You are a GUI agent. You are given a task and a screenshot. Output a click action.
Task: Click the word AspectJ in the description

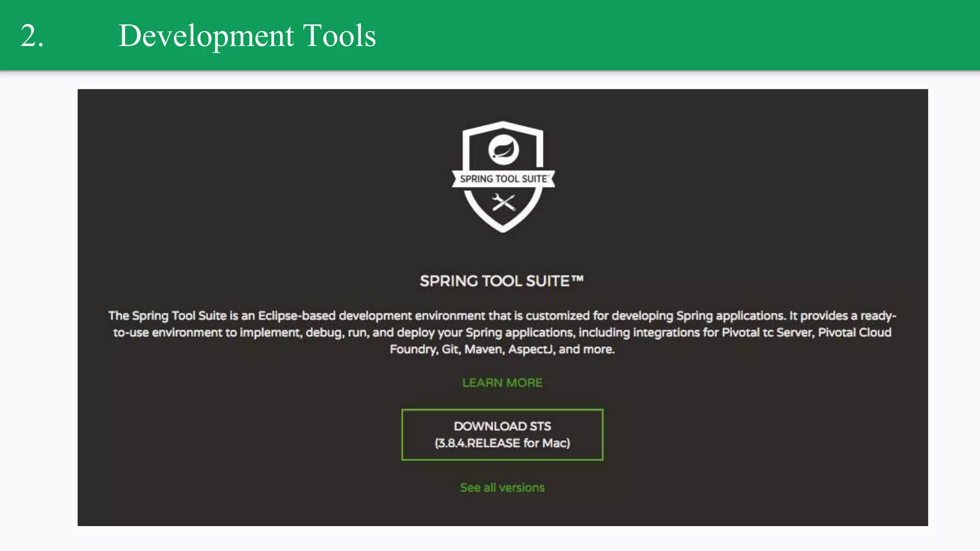(530, 349)
